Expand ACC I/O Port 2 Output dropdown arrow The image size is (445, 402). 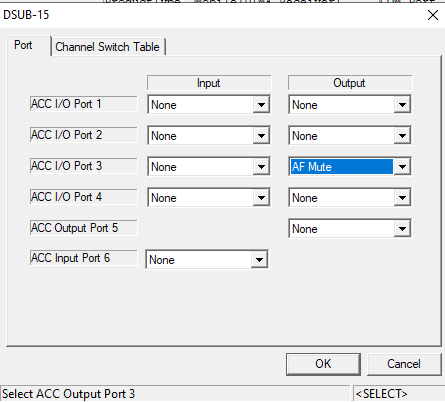point(402,136)
